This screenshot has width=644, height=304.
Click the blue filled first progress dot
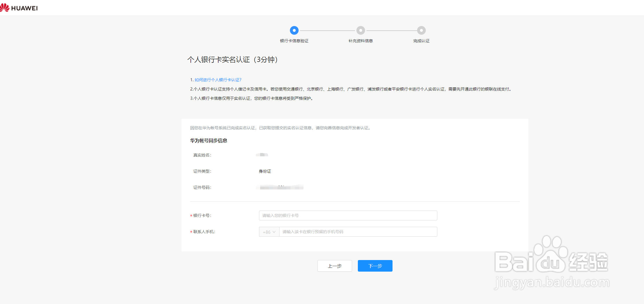point(294,30)
